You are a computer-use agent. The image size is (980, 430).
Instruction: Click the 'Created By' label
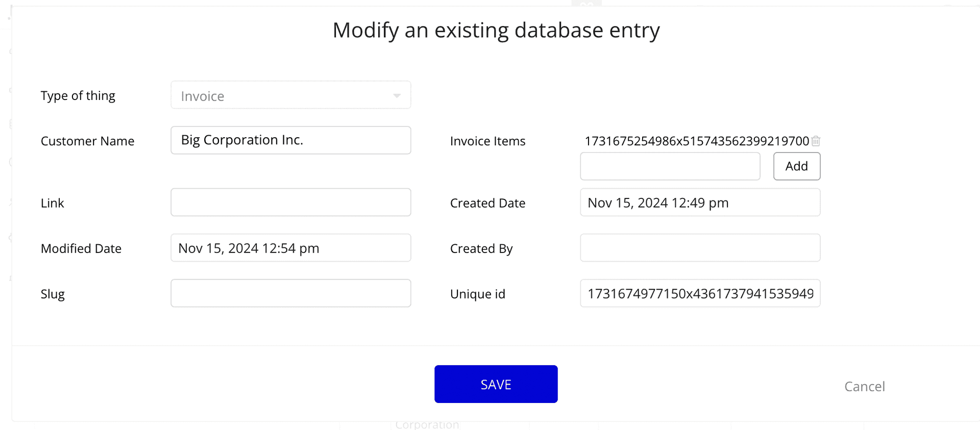pos(481,249)
